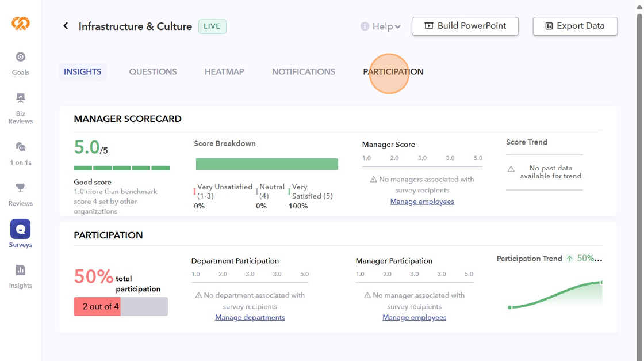Viewport: 644px width, 361px height.
Task: Click Manage employees under Manager Score
Action: (422, 202)
